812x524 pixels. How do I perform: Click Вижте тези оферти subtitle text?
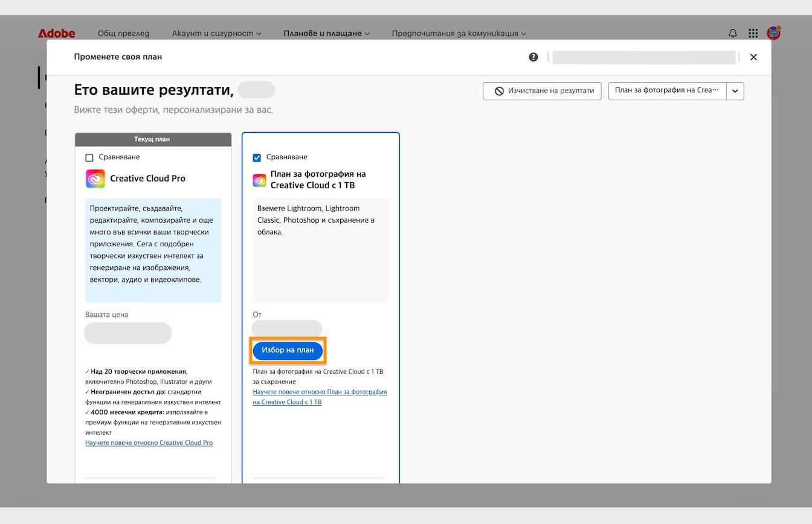173,110
